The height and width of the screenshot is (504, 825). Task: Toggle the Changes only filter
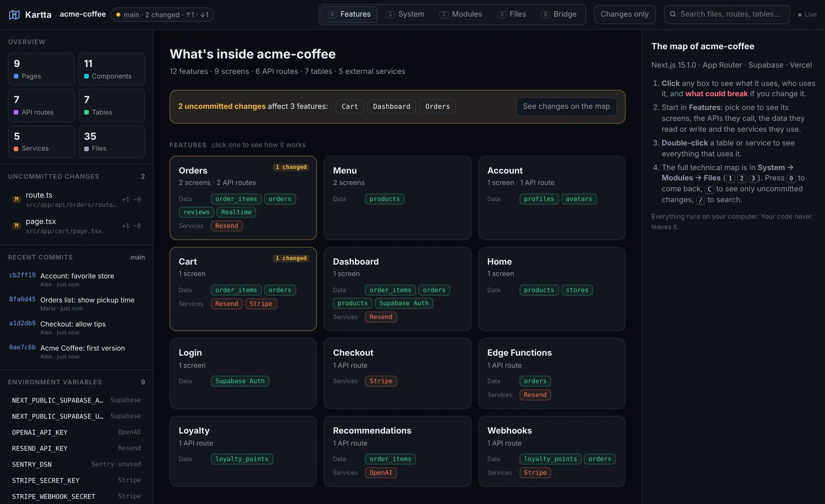click(x=625, y=14)
